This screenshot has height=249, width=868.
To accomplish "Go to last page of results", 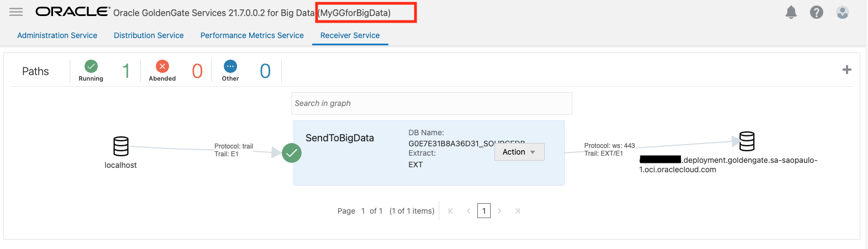I will pyautogui.click(x=518, y=211).
